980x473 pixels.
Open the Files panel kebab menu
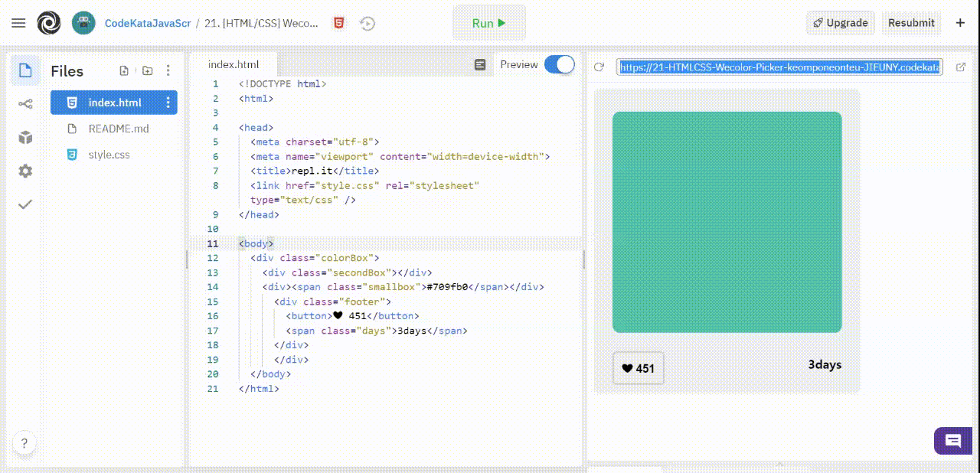[168, 70]
